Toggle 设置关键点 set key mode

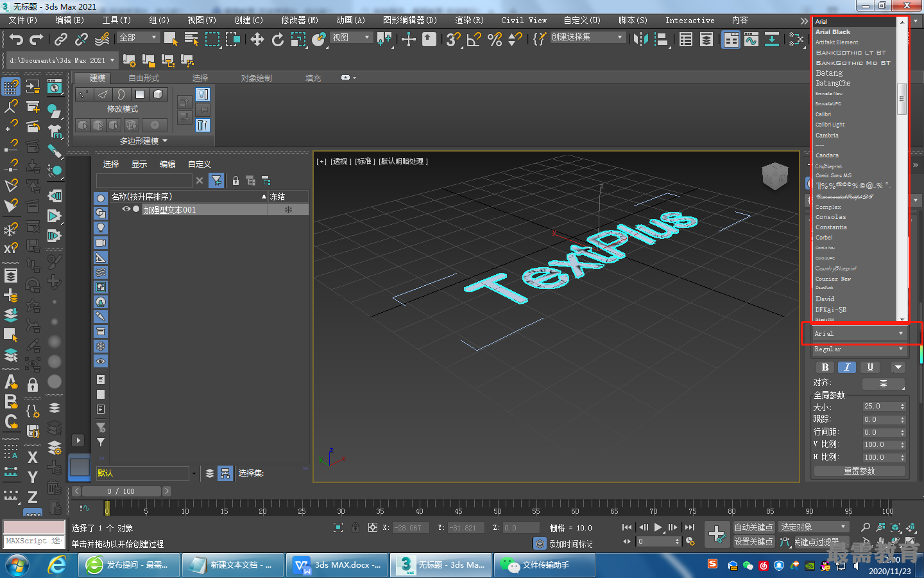point(754,541)
